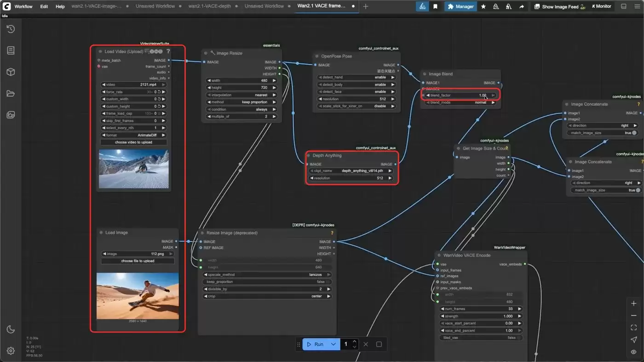Screen dimensions: 644x362
Task: Open settings gear icon
Action: [x=11, y=351]
